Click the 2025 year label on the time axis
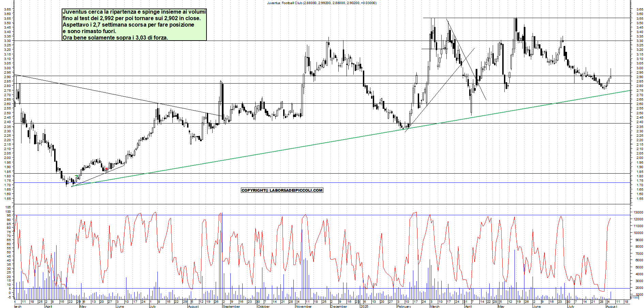 365,306
